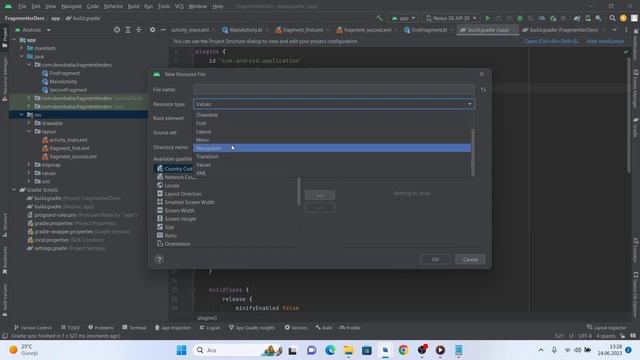Viewport: 640px width, 360px height.
Task: Open the Problems tool window
Action: click(101, 328)
